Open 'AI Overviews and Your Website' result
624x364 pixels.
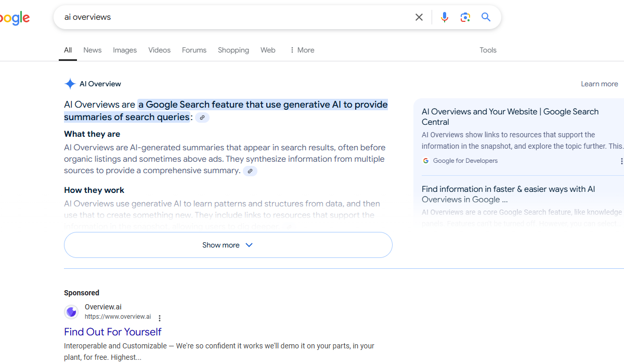(510, 116)
